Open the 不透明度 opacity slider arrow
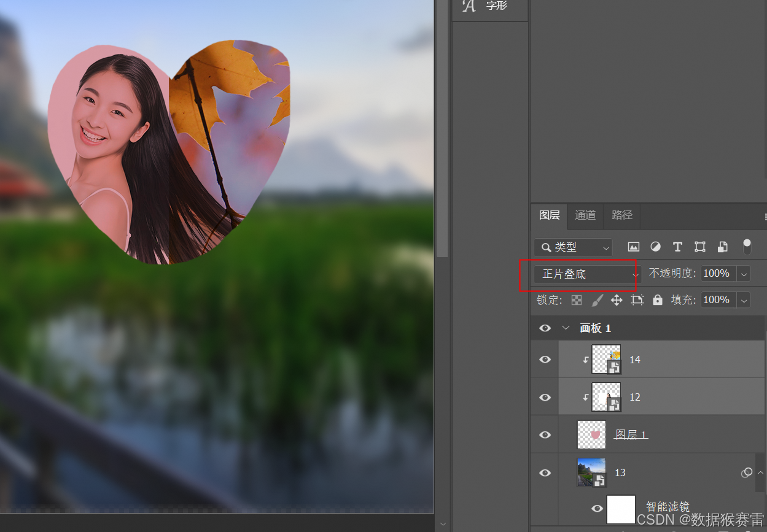 point(744,274)
